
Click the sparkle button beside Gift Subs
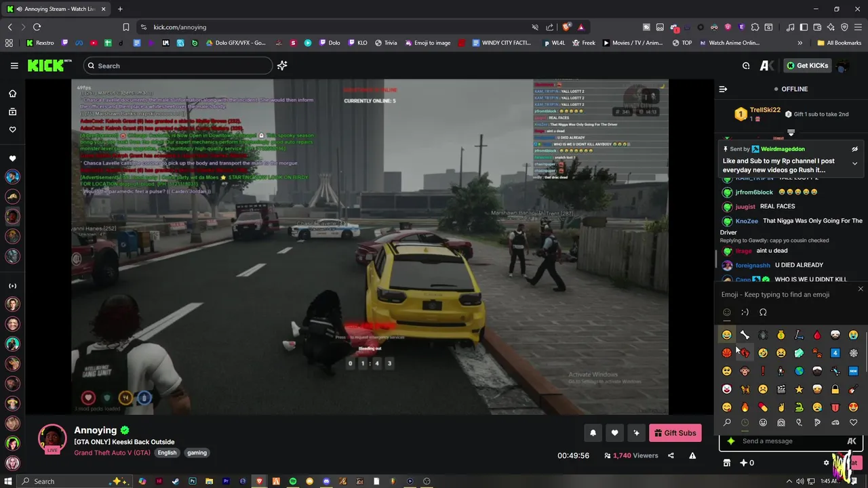click(x=636, y=433)
